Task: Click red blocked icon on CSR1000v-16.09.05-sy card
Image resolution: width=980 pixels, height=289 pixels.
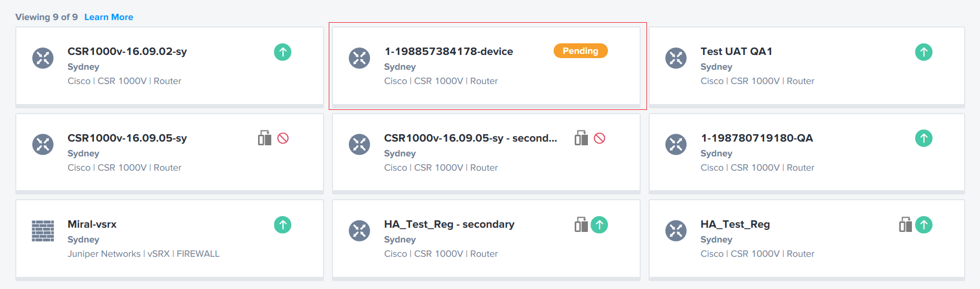Action: pyautogui.click(x=283, y=138)
